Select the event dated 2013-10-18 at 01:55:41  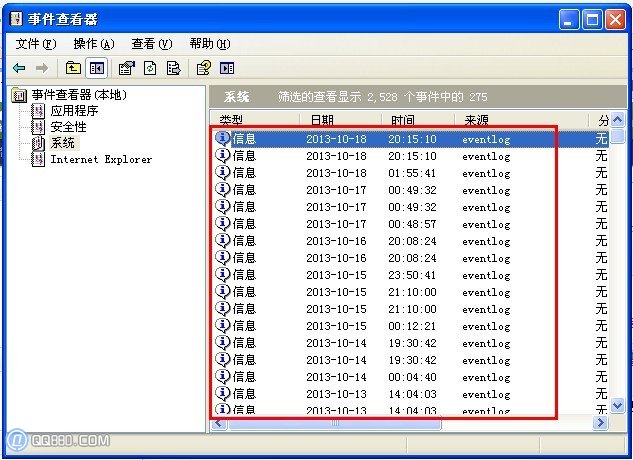point(409,173)
